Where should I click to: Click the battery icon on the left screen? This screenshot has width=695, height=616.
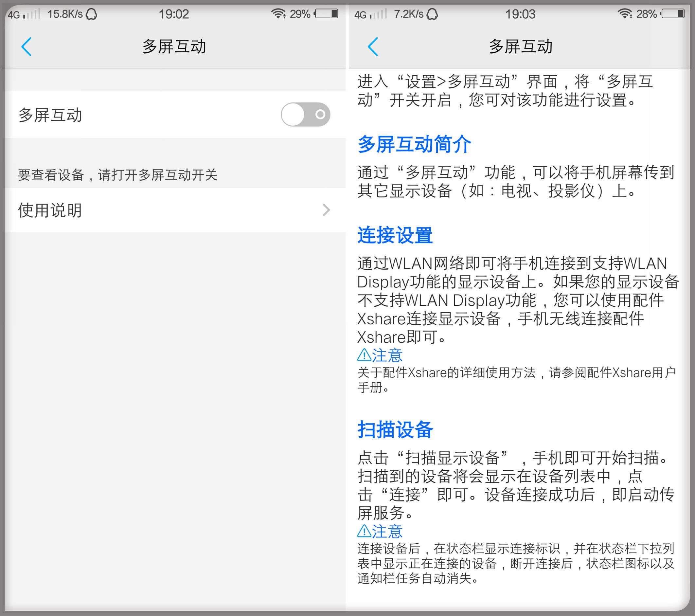coord(327,14)
